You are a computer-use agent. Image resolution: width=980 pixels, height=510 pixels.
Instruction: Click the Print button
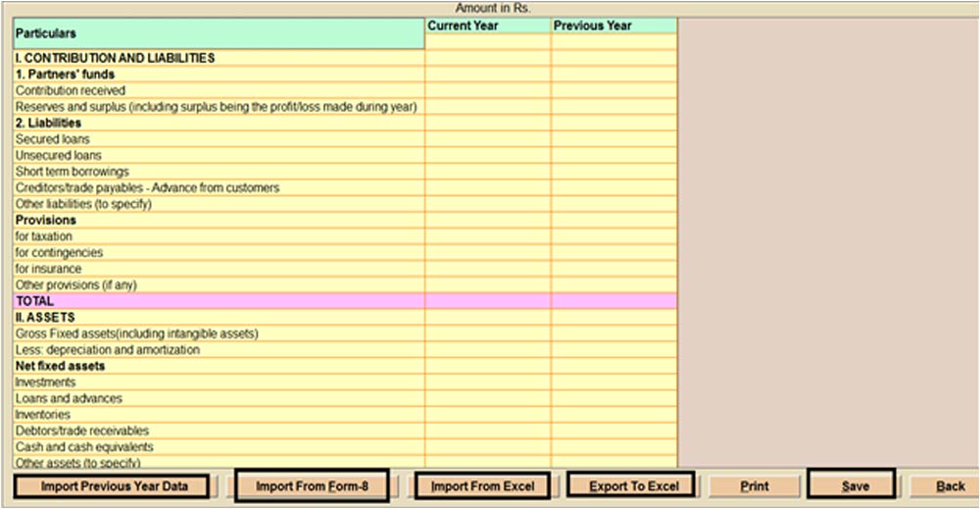(754, 485)
